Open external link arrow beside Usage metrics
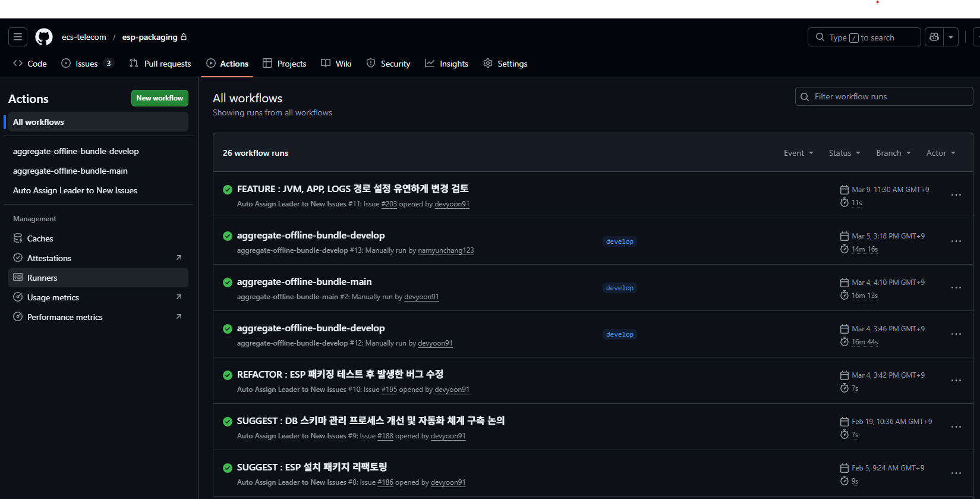This screenshot has height=499, width=980. click(x=179, y=297)
